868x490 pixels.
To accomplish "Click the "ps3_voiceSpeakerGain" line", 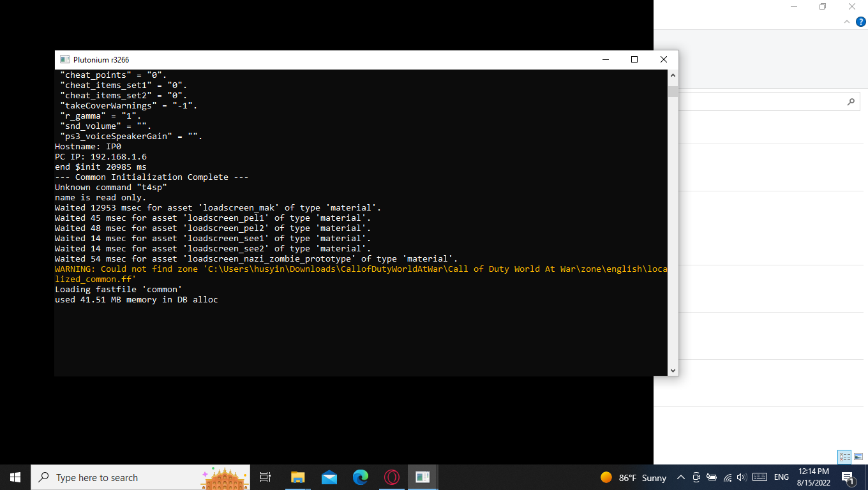I will 131,137.
